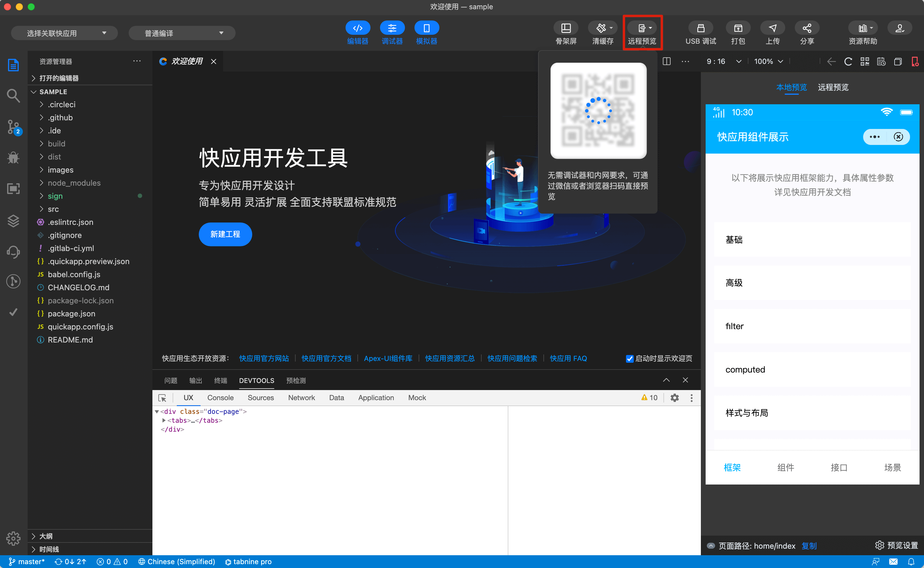Switch to the 远程预览 preview tab
This screenshot has height=568, width=924.
[x=833, y=87]
